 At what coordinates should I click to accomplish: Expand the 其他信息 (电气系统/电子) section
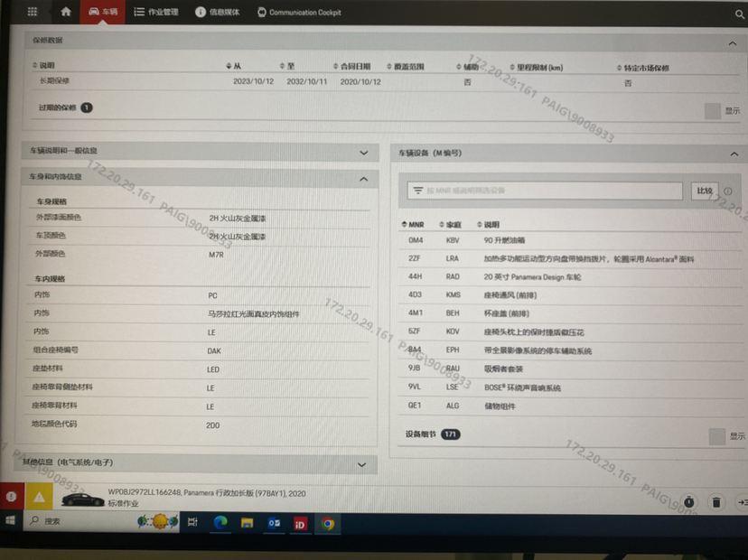pyautogui.click(x=361, y=464)
